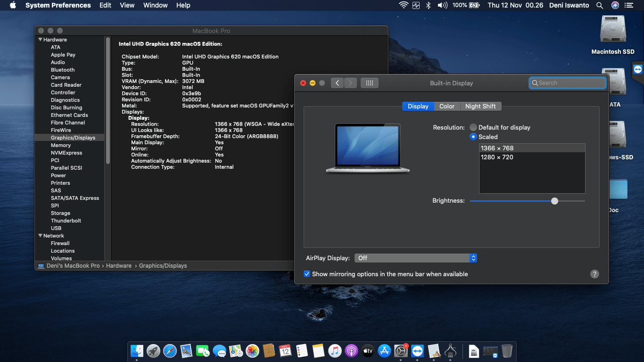Toggle Show mirroring options checkbox
644x362 pixels.
(x=307, y=274)
